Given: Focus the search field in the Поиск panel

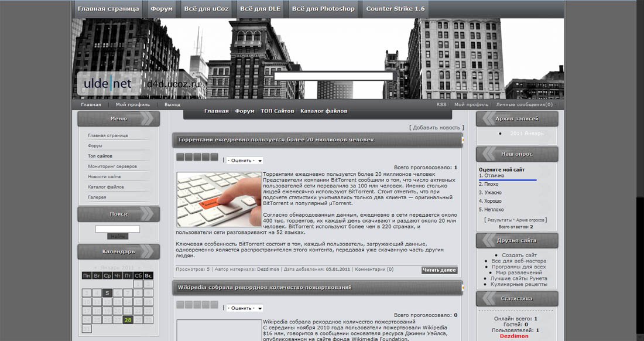Looking at the screenshot, I should [x=118, y=229].
